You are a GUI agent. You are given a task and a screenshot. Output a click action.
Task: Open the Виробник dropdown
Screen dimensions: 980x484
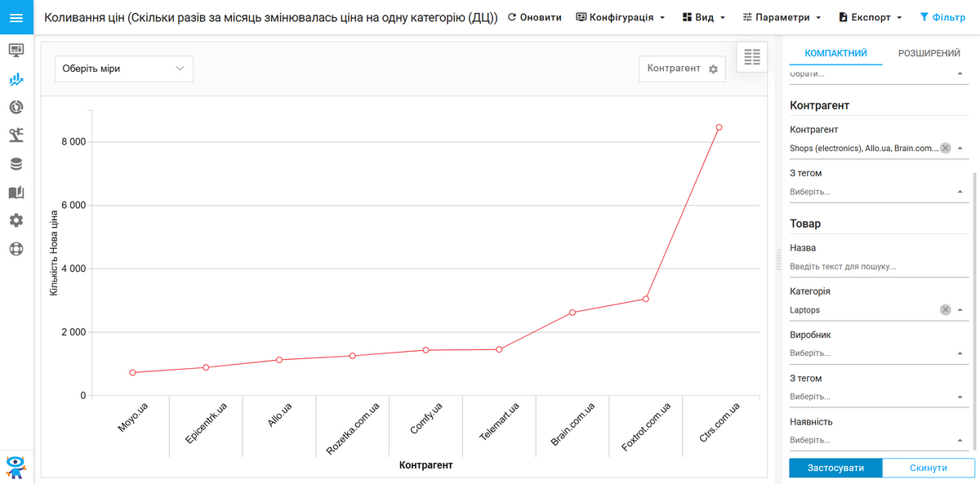click(x=875, y=353)
